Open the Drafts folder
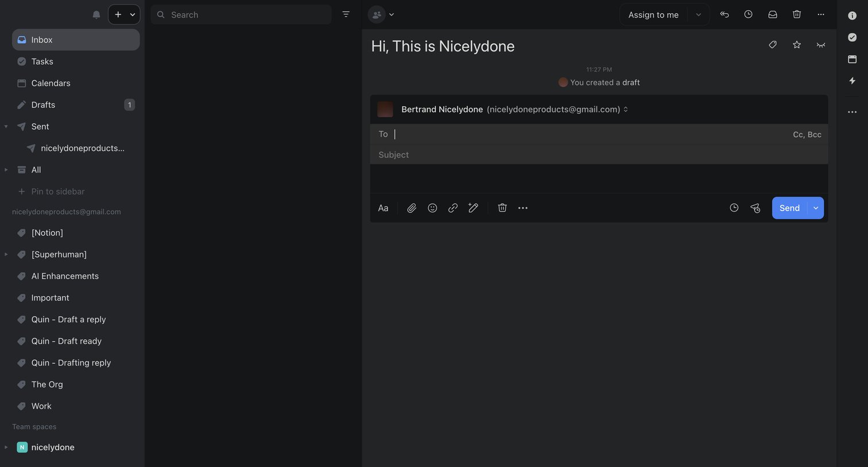 [x=76, y=105]
